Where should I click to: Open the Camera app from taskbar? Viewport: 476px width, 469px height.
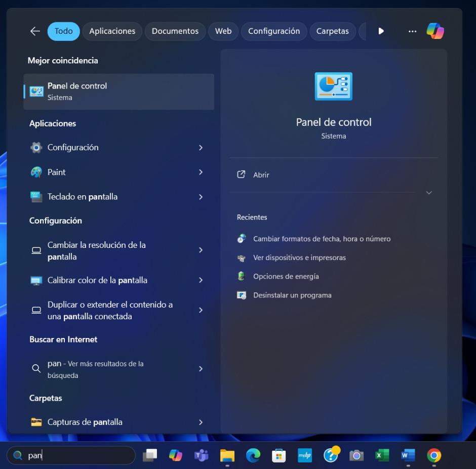pos(356,455)
